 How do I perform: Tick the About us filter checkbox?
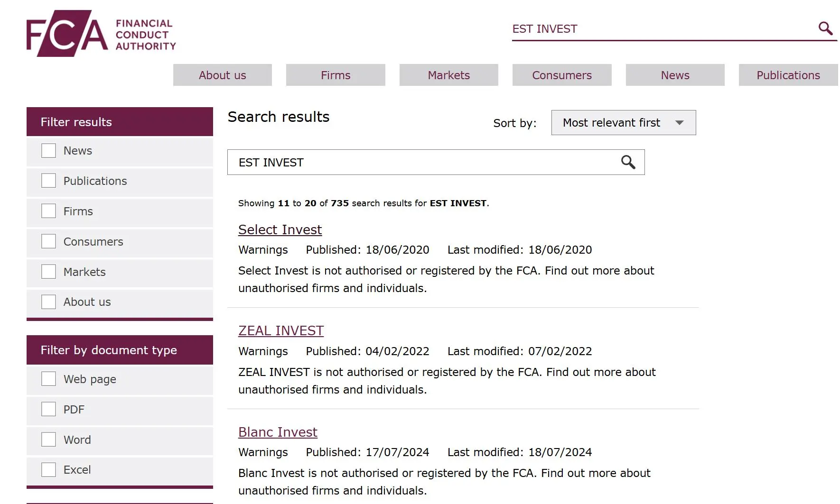[48, 302]
